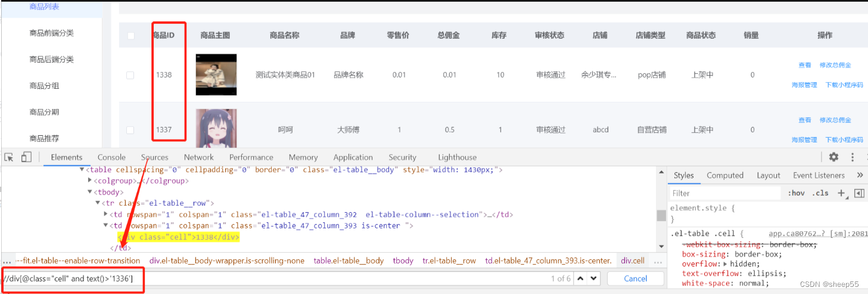Select the Layout sub-tab
This screenshot has height=294, width=868.
tap(769, 175)
